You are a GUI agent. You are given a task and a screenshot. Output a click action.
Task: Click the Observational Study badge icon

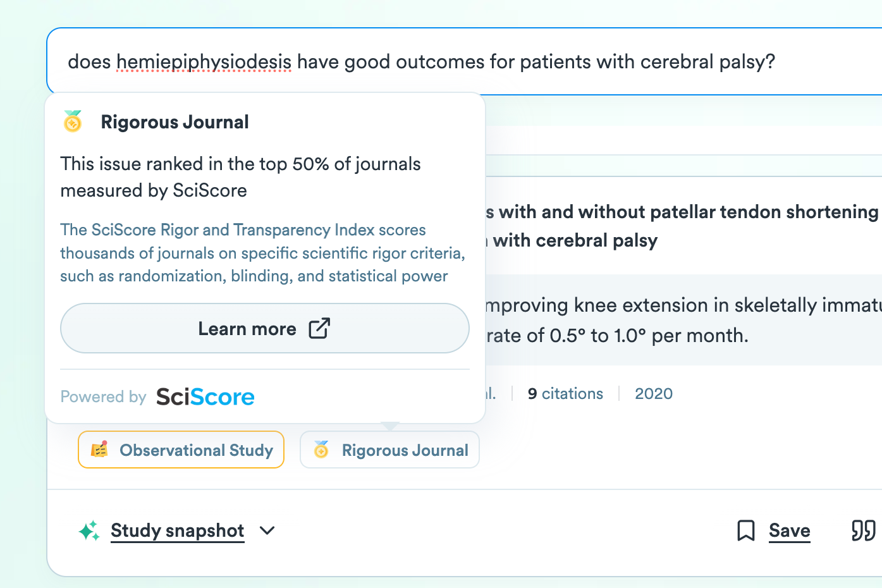(99, 450)
